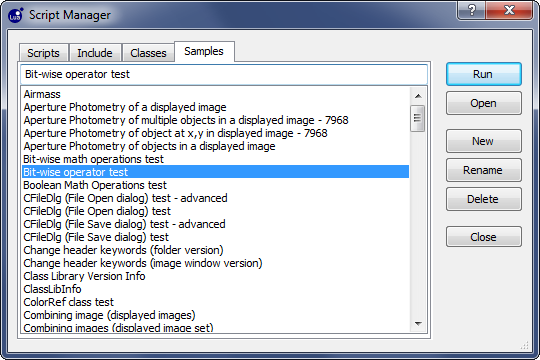540x360 pixels.
Task: Click the script name input field
Action: coord(224,74)
